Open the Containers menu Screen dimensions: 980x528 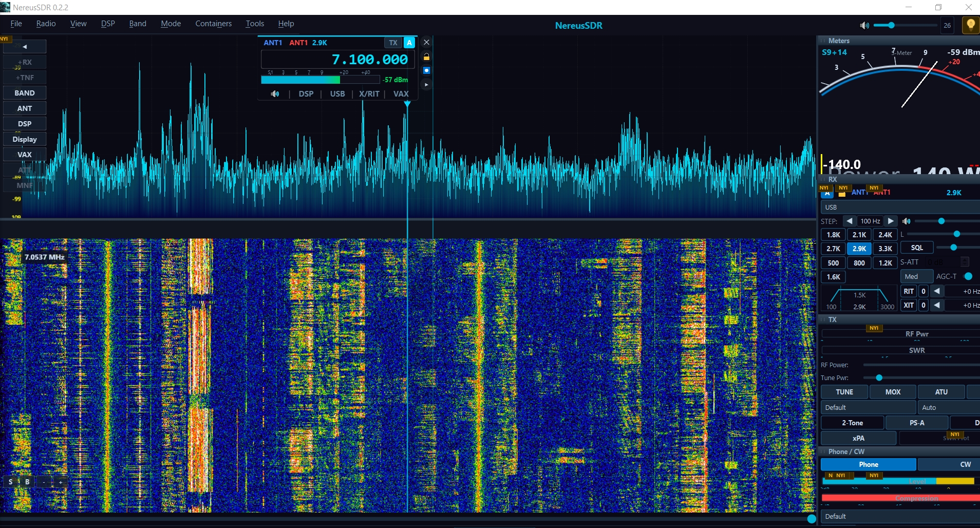tap(213, 24)
